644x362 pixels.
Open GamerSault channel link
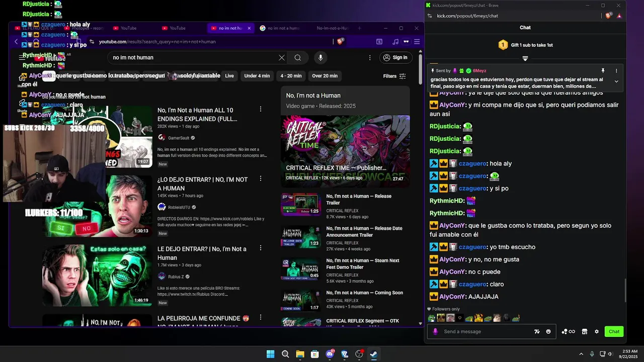pos(179,138)
